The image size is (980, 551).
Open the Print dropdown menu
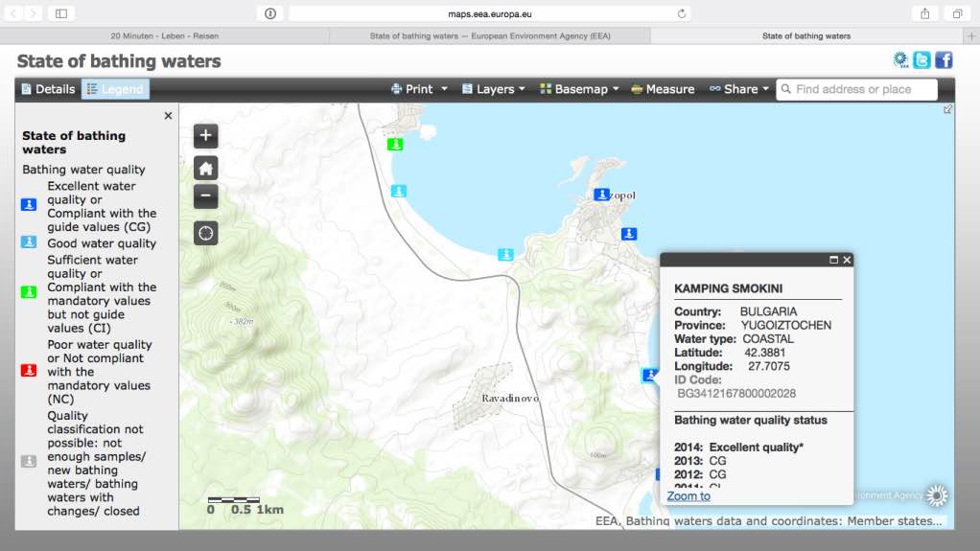point(419,89)
